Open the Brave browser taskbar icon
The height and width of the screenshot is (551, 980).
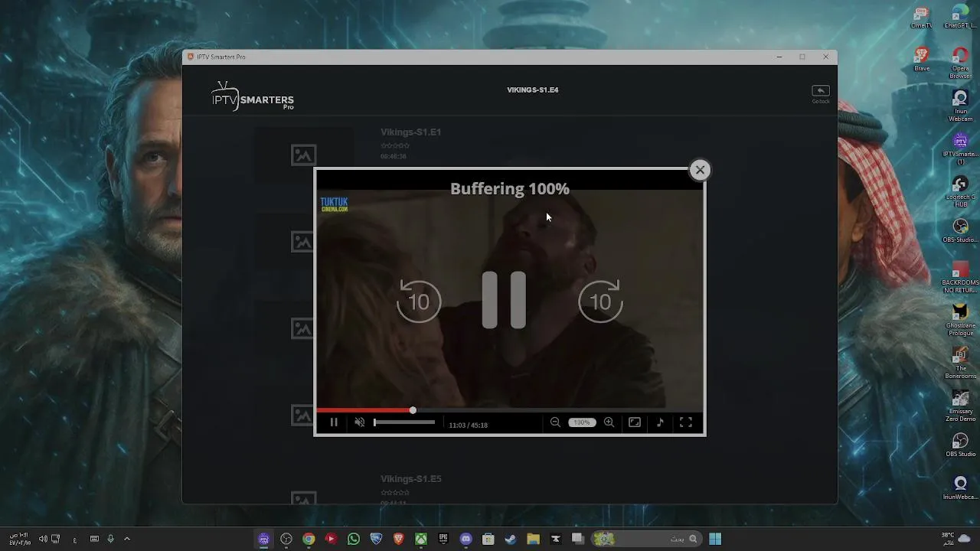398,539
